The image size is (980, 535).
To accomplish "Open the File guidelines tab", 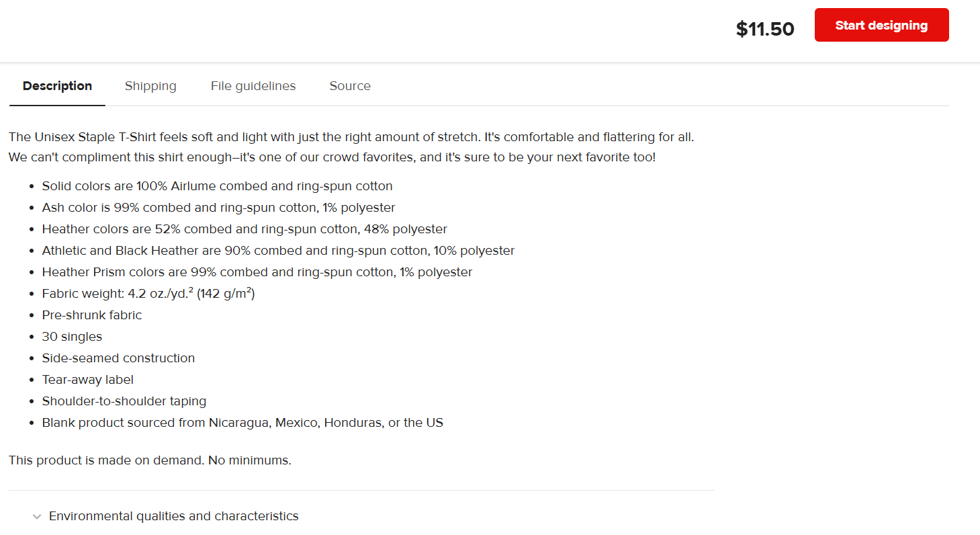I will tap(253, 86).
